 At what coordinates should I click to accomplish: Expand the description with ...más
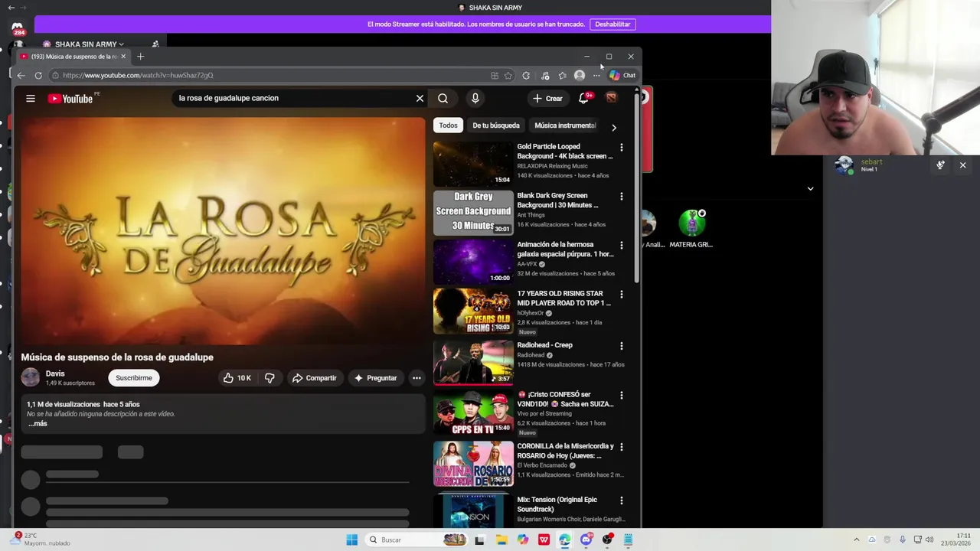(x=38, y=424)
